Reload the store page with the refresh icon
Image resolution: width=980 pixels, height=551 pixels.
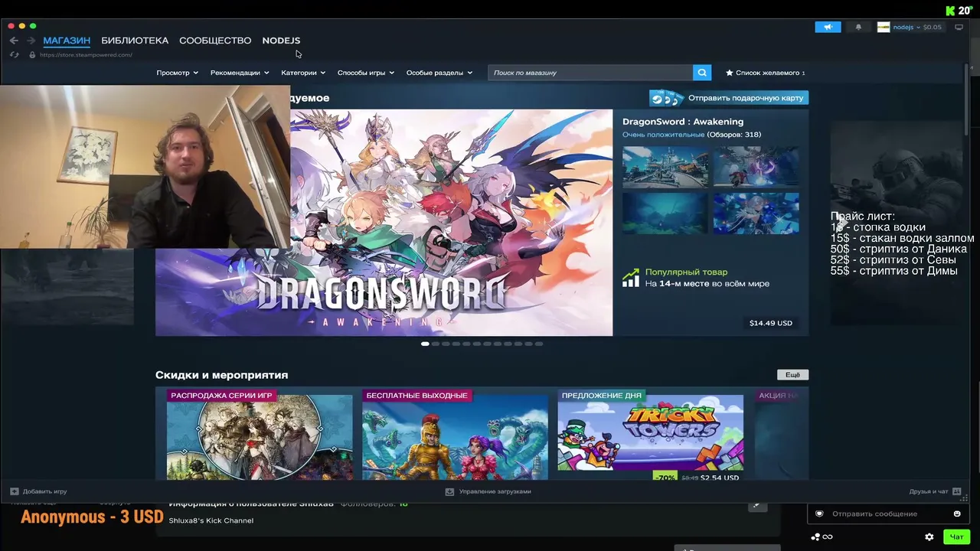click(x=14, y=55)
